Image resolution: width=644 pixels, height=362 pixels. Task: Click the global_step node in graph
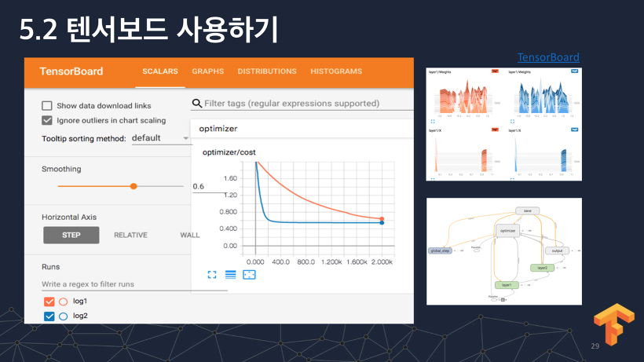(x=440, y=250)
